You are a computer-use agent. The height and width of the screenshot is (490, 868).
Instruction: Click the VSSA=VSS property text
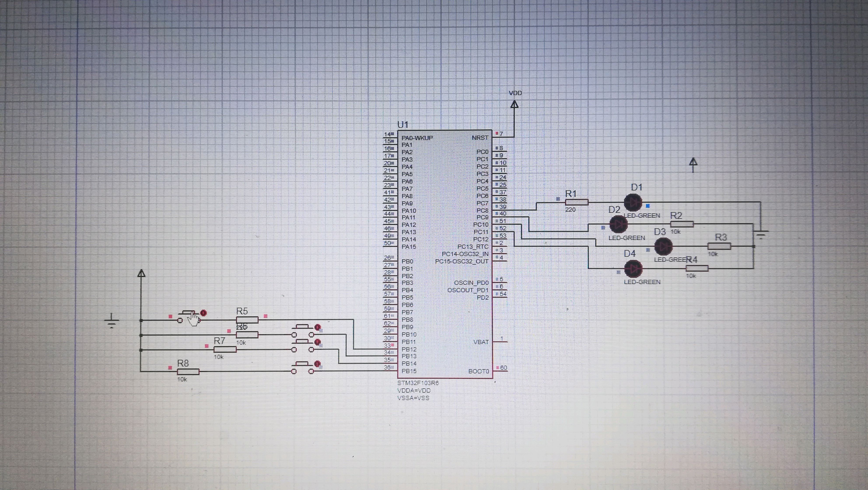(413, 398)
